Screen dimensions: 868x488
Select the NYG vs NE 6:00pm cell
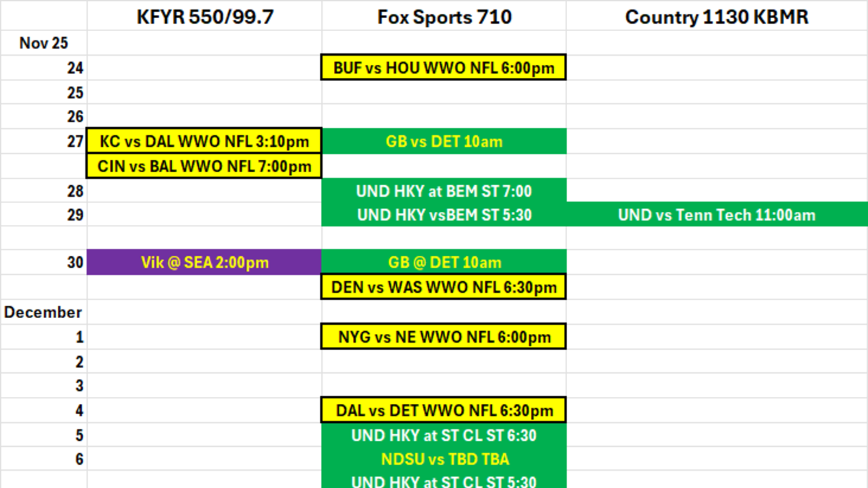(444, 337)
